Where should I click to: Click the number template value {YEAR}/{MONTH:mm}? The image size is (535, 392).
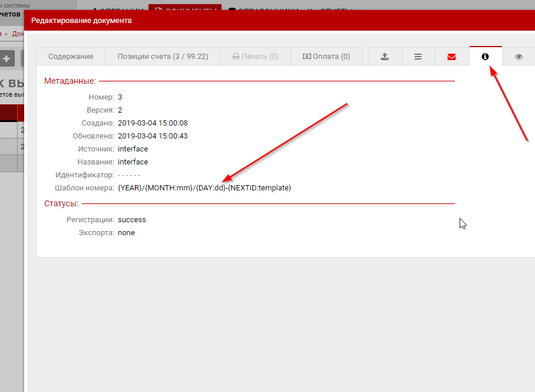[204, 188]
